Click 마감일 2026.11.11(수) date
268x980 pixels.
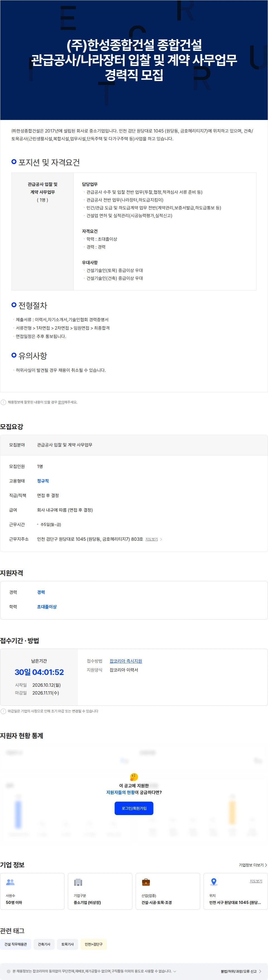pos(37,693)
